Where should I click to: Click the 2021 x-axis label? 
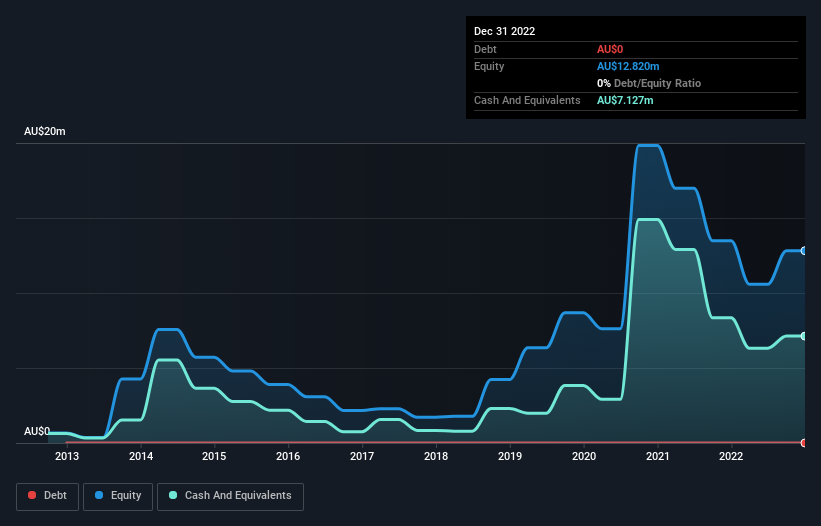[x=658, y=456]
